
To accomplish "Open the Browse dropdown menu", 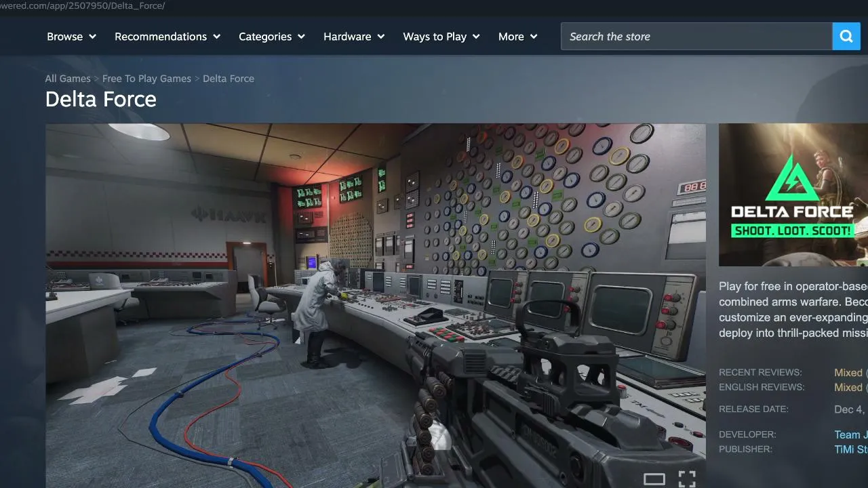I will [x=72, y=37].
